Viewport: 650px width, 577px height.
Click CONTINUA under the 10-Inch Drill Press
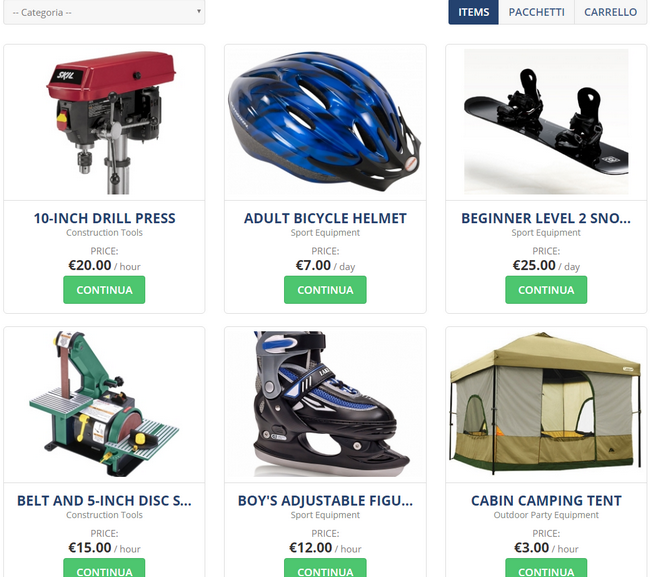(x=104, y=290)
